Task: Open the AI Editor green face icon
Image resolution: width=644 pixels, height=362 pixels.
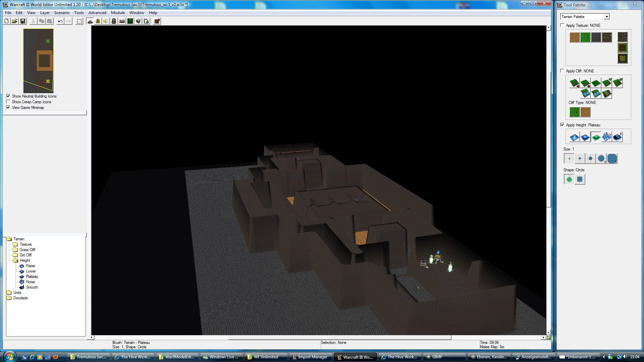Action: click(x=130, y=21)
